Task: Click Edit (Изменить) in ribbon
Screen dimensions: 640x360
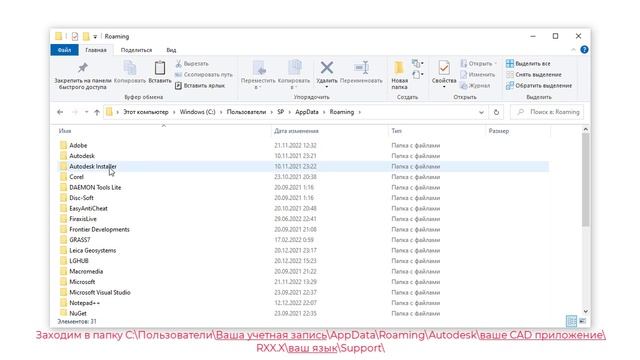Action: (x=477, y=75)
